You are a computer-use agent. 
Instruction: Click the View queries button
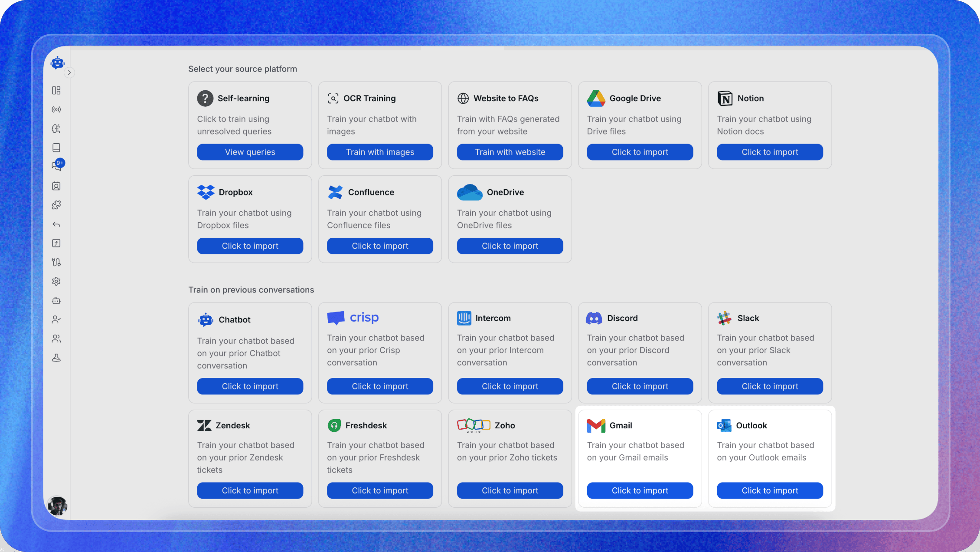tap(250, 152)
